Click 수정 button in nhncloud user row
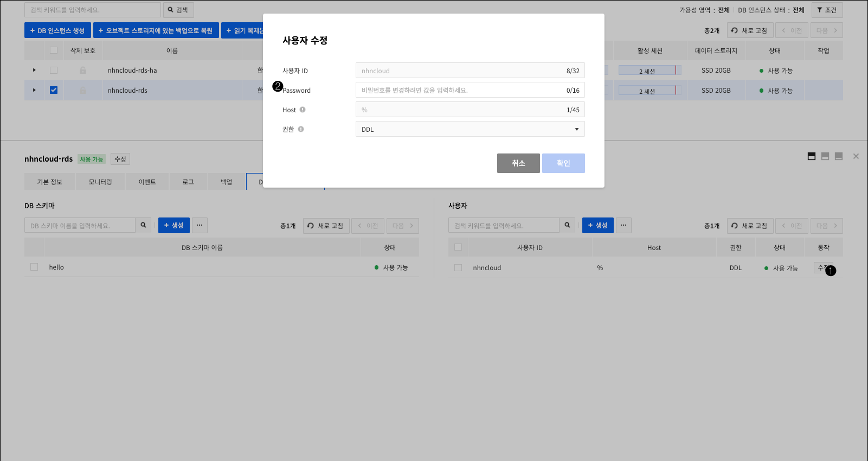 click(x=823, y=267)
